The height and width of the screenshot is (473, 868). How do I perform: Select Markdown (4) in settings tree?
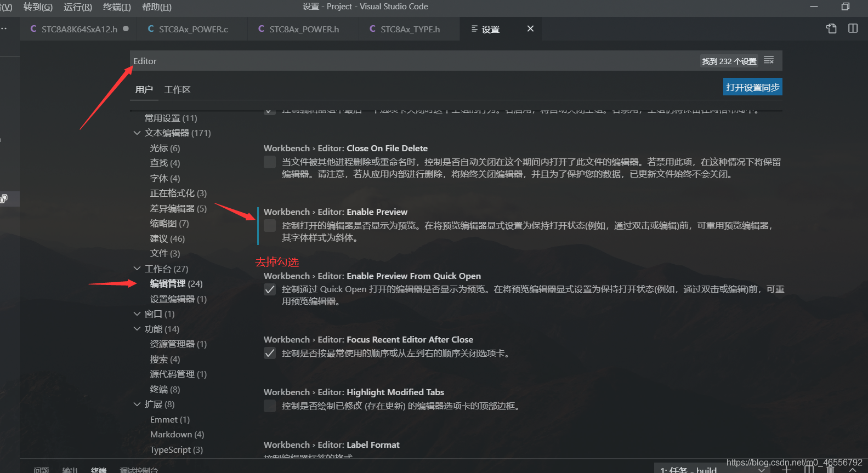coord(177,434)
